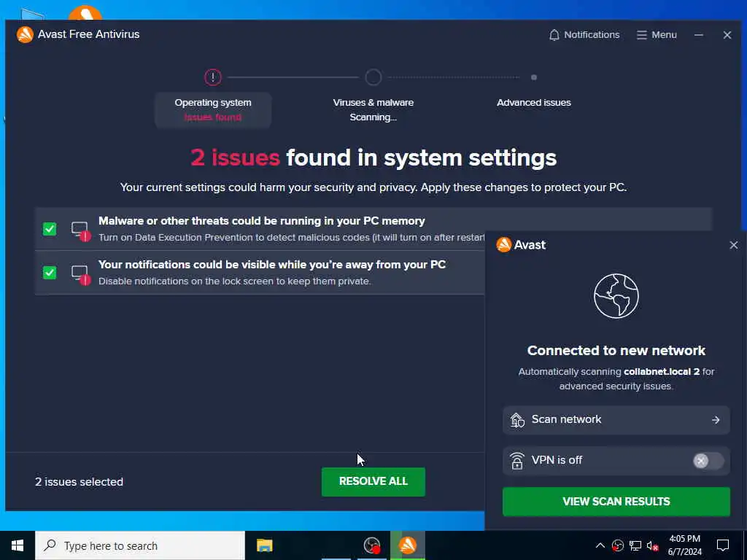Click 'Connected to new network' heading
This screenshot has height=560, width=747.
(x=616, y=351)
